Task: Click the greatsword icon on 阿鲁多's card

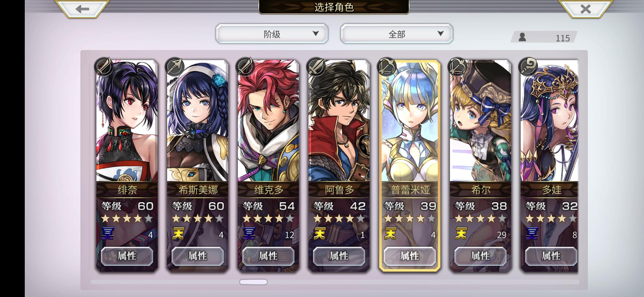Action: (316, 66)
